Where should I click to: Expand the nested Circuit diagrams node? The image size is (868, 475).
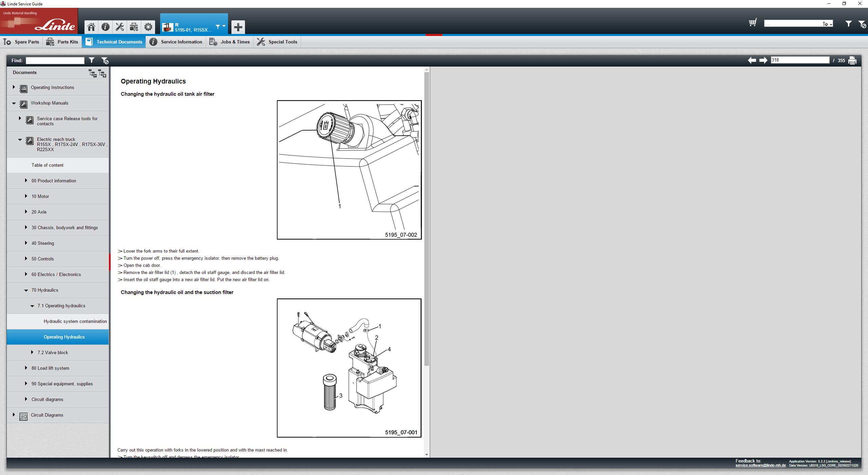coord(26,399)
